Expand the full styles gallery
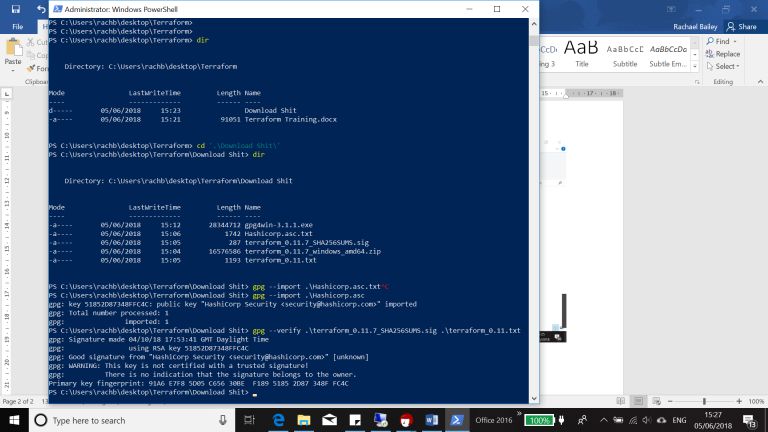The height and width of the screenshot is (432, 768). point(695,66)
